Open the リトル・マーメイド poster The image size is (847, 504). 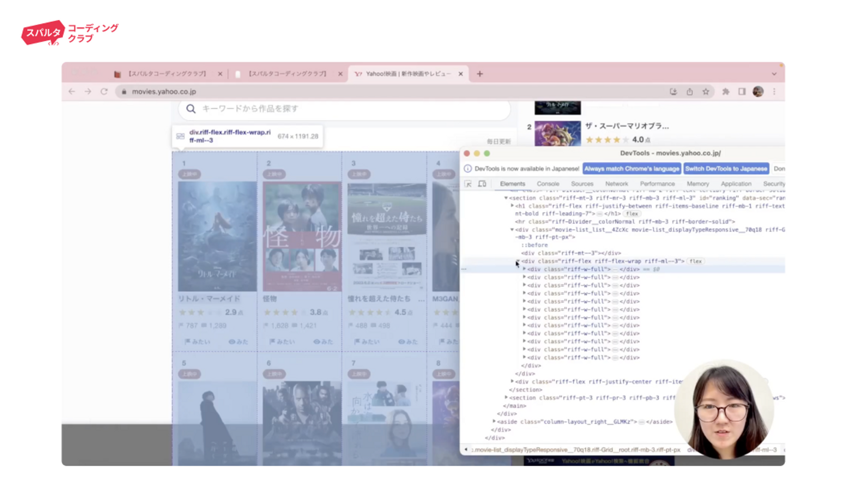pos(217,236)
